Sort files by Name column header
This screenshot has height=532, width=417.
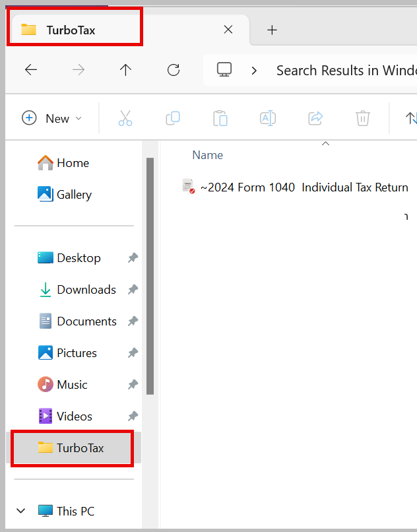[207, 155]
